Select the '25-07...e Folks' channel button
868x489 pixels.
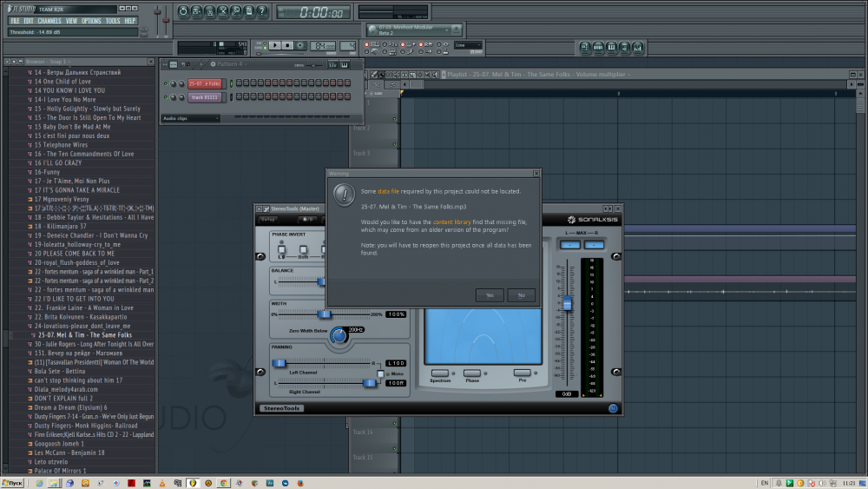pos(205,83)
